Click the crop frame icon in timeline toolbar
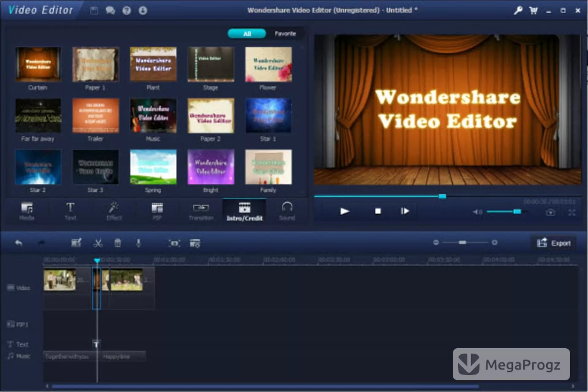588x392 pixels. click(174, 243)
